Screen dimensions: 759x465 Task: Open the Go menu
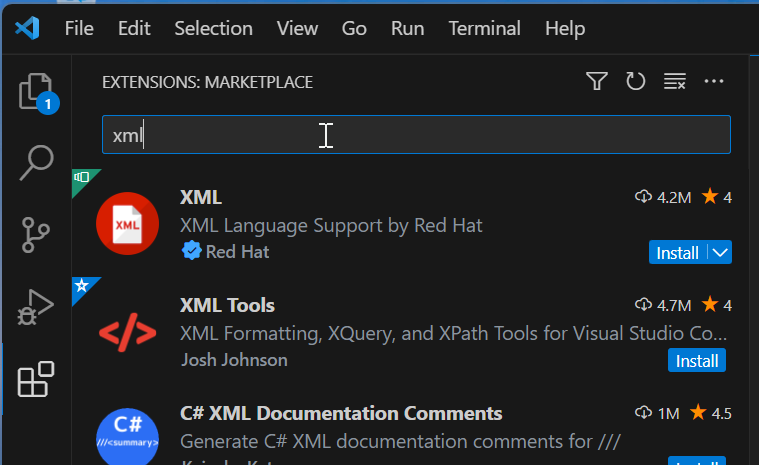(x=354, y=29)
